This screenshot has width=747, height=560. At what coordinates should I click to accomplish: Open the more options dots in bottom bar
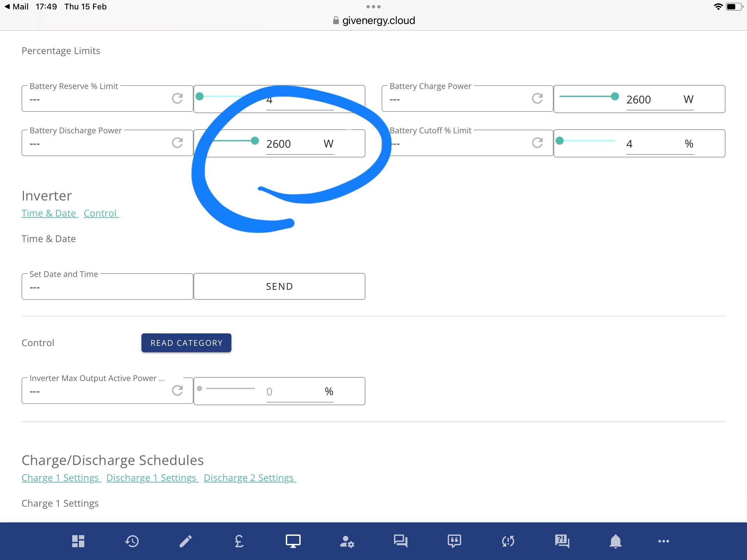(x=664, y=541)
